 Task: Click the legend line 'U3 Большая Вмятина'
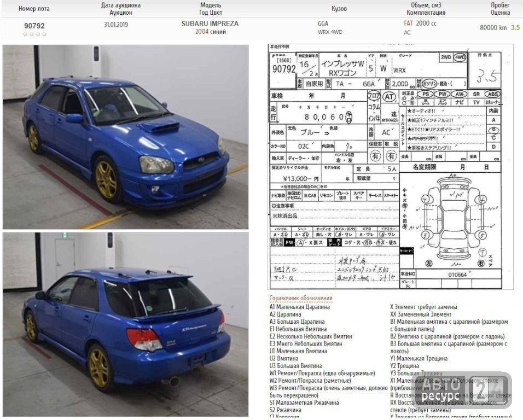(295, 366)
